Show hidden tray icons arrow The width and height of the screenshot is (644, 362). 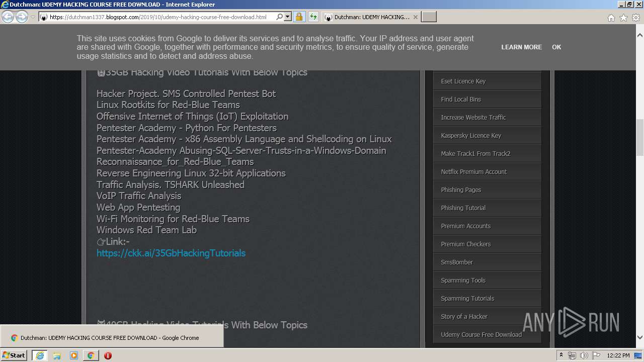click(x=561, y=355)
